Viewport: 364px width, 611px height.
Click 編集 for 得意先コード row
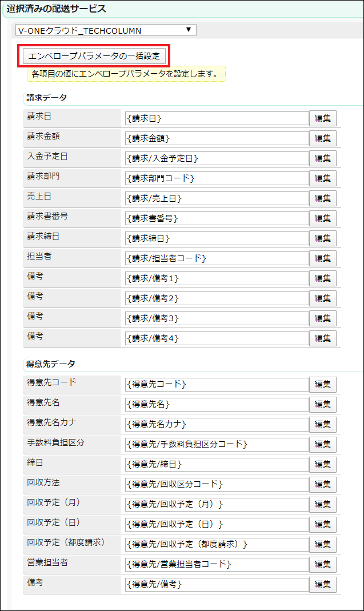click(x=323, y=384)
